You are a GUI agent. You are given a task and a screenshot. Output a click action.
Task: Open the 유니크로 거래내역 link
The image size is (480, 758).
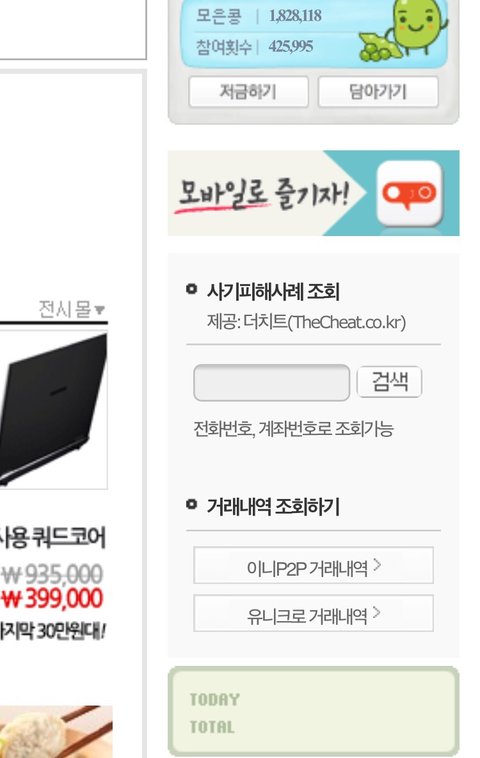[x=313, y=613]
